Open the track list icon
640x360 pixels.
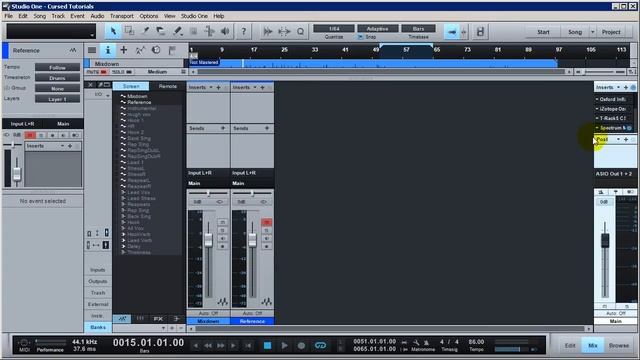click(x=92, y=50)
